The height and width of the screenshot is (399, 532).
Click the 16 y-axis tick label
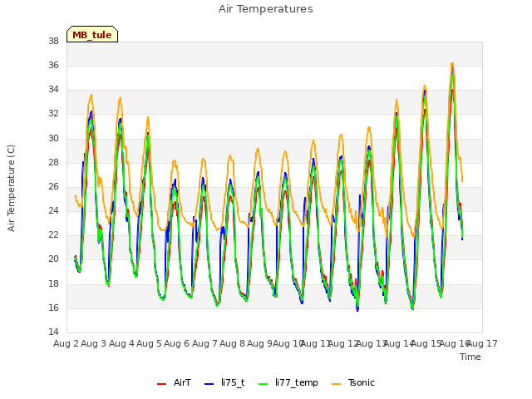coord(53,308)
